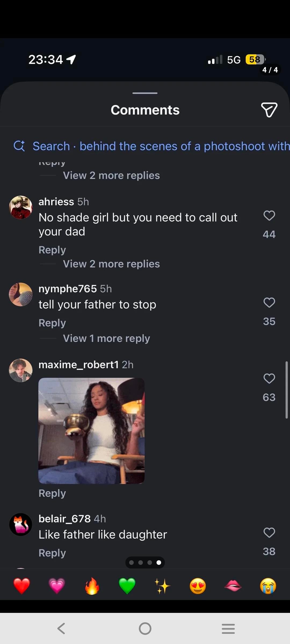This screenshot has width=290, height=644.
Task: Insert the heart-eyes face emoji
Action: coord(198,586)
